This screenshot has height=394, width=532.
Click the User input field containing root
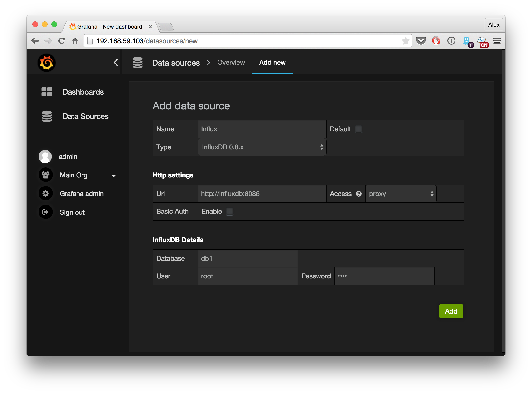pos(248,276)
